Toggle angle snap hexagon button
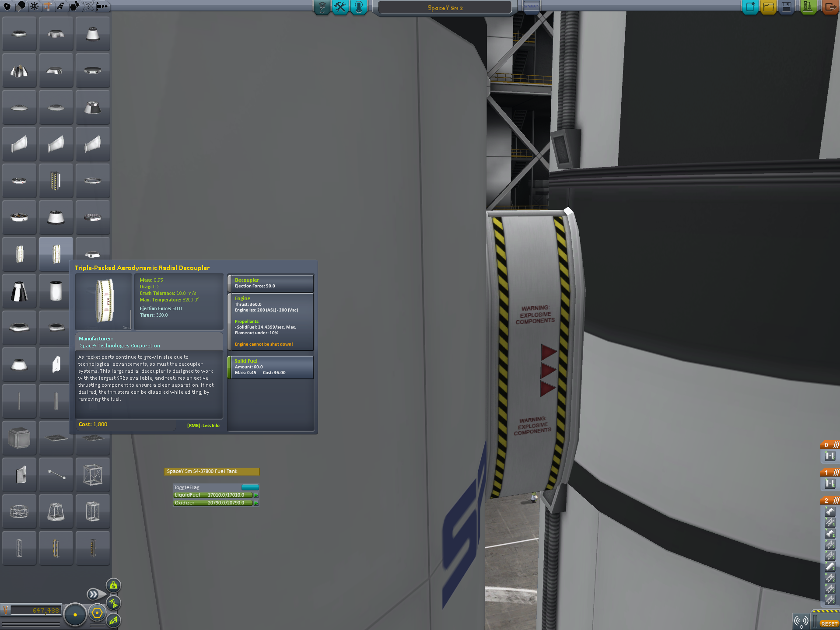The height and width of the screenshot is (630, 840). [x=97, y=613]
